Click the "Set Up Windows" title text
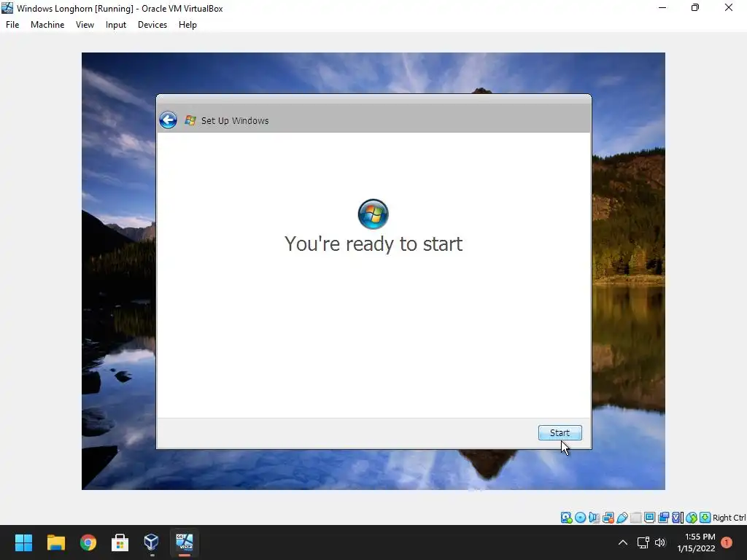The width and height of the screenshot is (747, 560). [x=235, y=120]
